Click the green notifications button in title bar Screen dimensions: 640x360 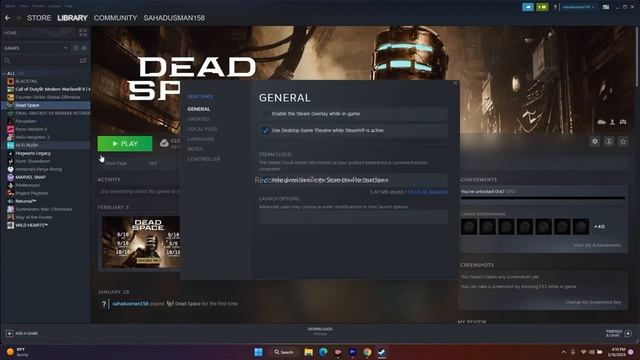coord(542,7)
